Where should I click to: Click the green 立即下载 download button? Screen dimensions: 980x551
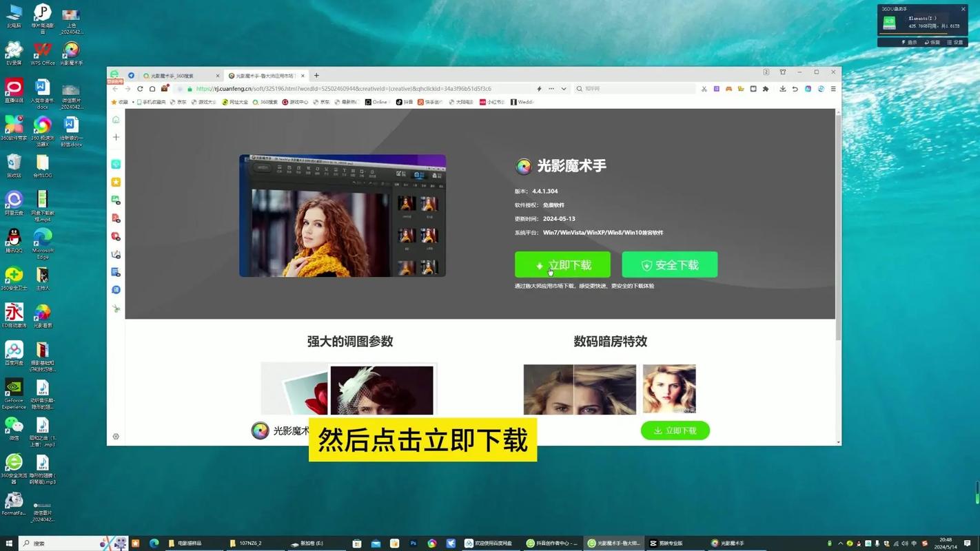(562, 264)
